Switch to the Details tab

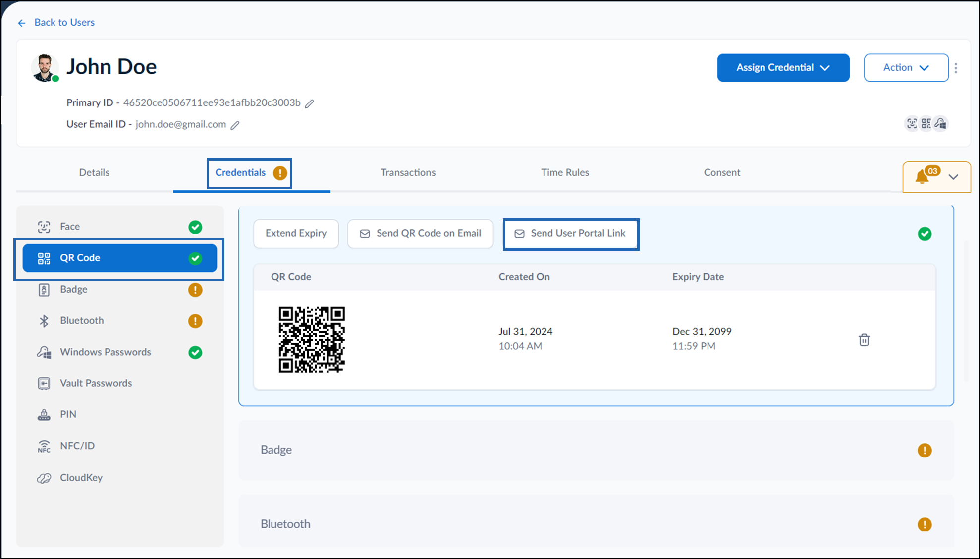(x=94, y=172)
